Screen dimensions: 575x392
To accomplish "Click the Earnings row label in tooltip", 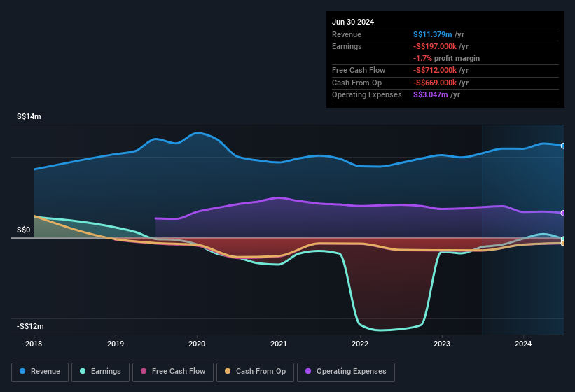I will pos(347,46).
